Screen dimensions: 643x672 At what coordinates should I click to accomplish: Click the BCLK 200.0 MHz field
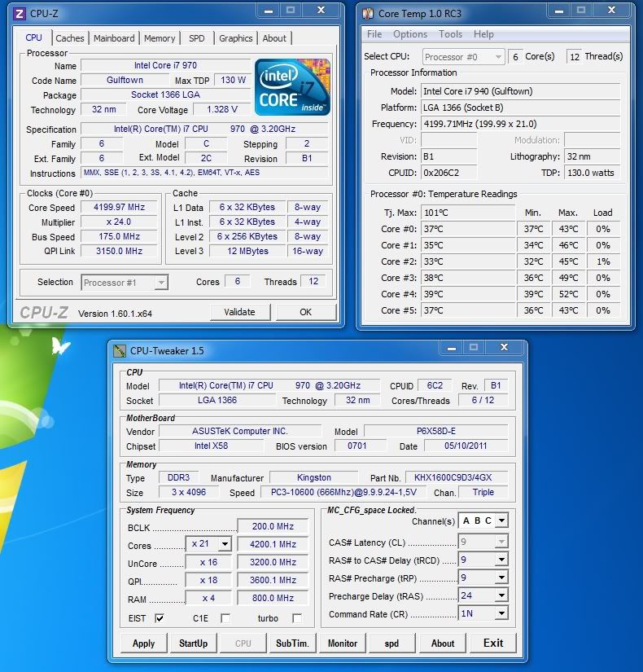pos(273,526)
